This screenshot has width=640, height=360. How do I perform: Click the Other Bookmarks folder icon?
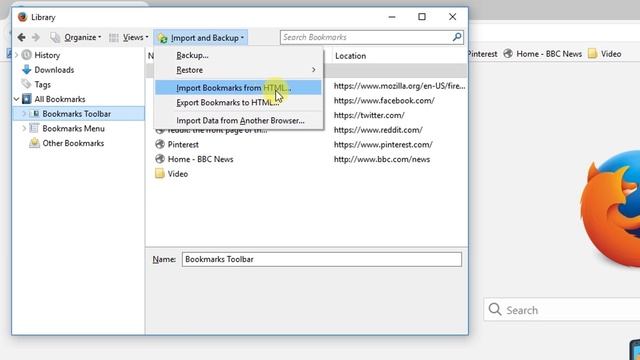(35, 143)
